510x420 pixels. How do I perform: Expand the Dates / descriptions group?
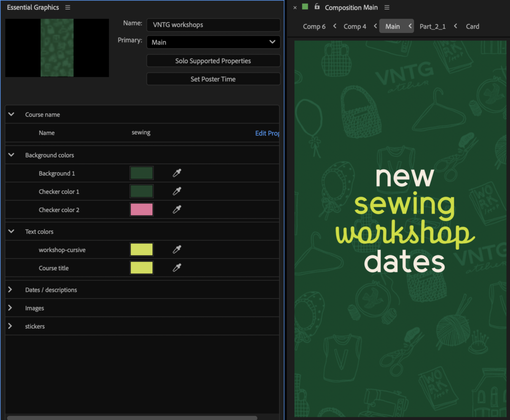pyautogui.click(x=10, y=290)
